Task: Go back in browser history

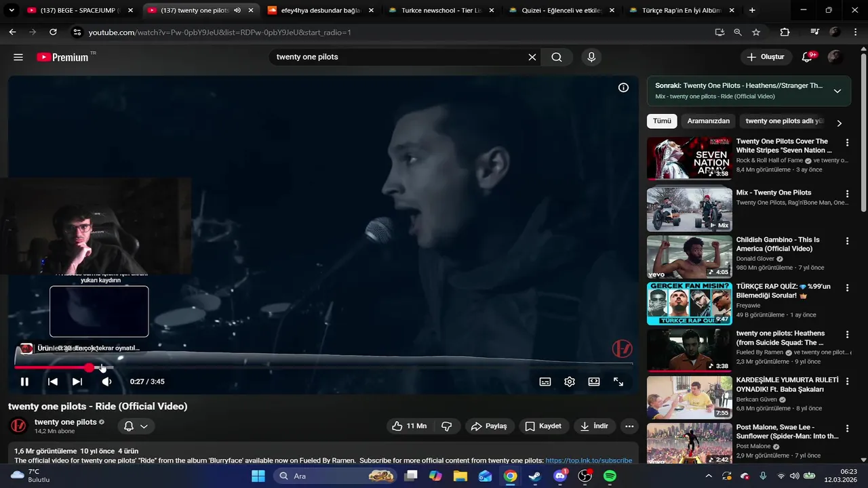Action: (x=12, y=32)
